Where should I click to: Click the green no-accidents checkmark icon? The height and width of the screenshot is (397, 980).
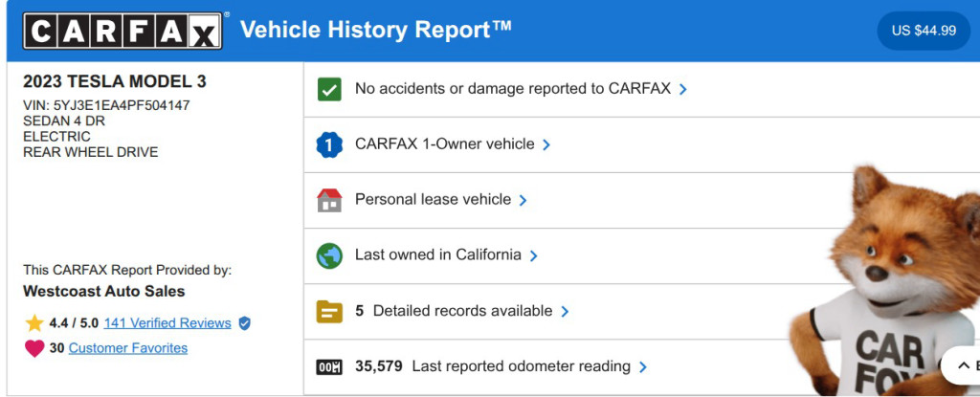(x=329, y=89)
